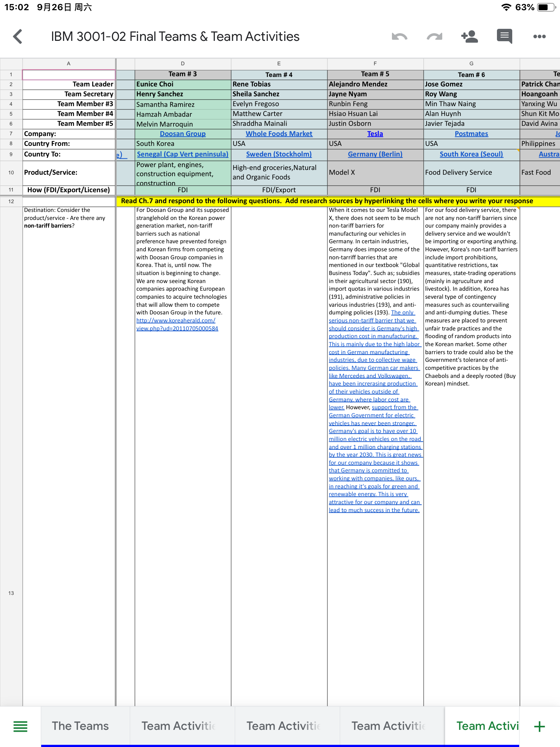Image resolution: width=560 pixels, height=747 pixels.
Task: Select the 'Team # 4' header cell
Action: point(279,74)
